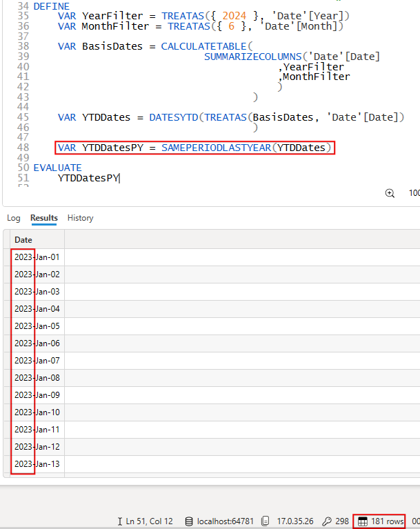Click the zoom magnifier icon below the editor

pyautogui.click(x=390, y=193)
